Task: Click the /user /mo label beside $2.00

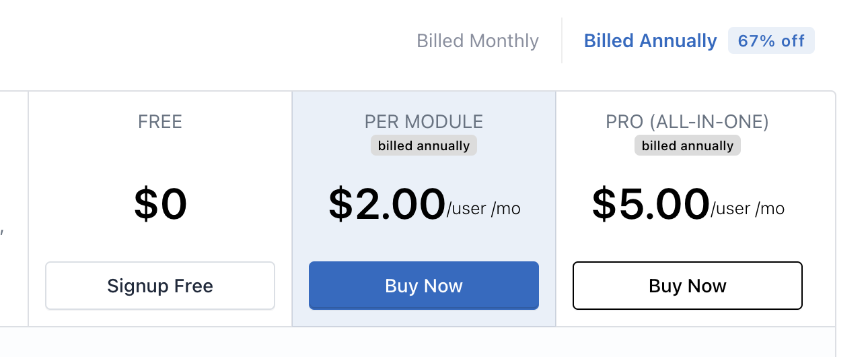Action: (484, 209)
